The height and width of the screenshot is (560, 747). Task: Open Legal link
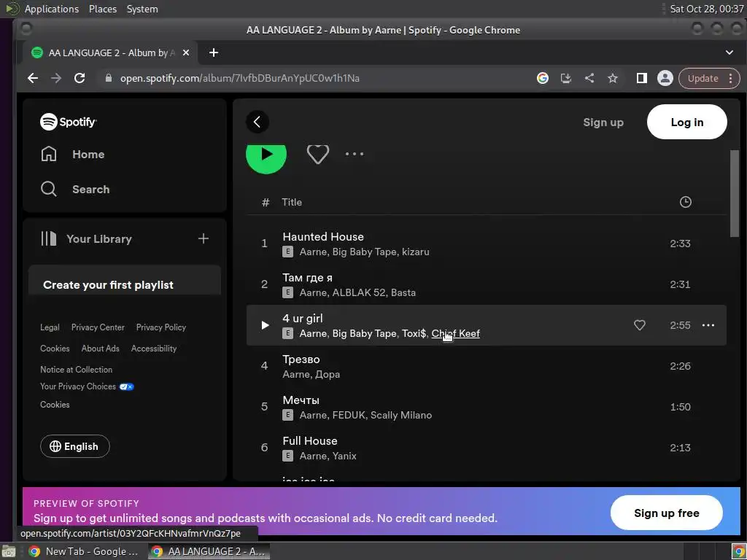[x=50, y=327]
